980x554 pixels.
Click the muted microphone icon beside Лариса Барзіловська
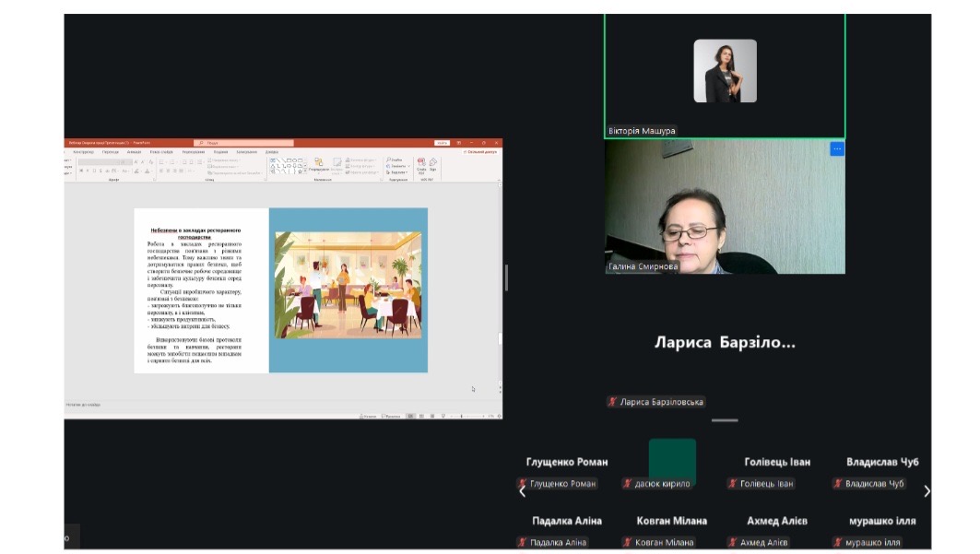[612, 402]
